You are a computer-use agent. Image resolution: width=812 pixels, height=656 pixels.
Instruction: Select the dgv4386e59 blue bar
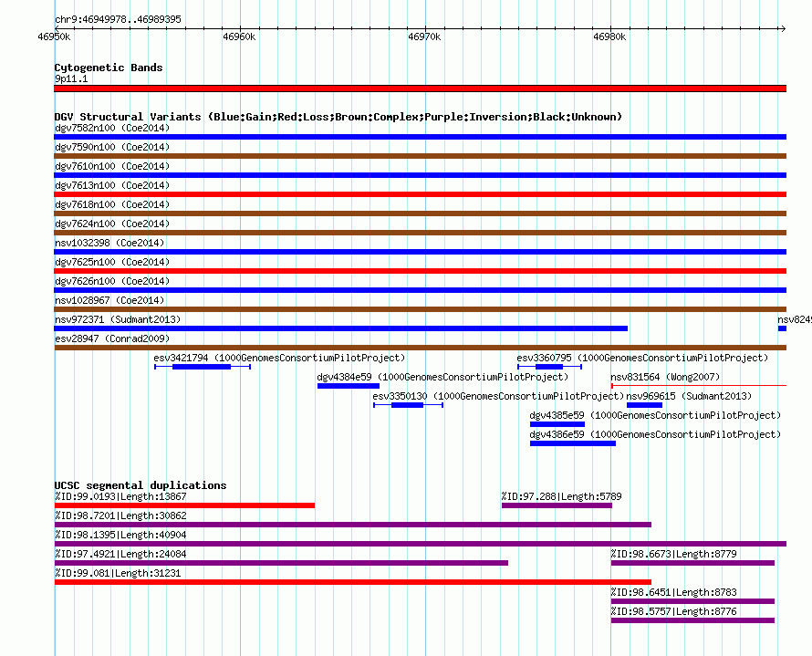573,443
